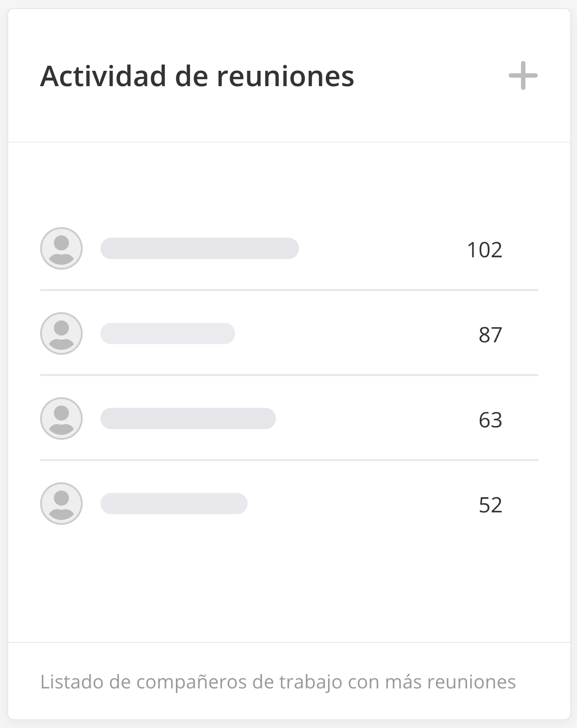Click the plus icon beside Actividad de reuniones
The image size is (577, 728).
click(523, 76)
